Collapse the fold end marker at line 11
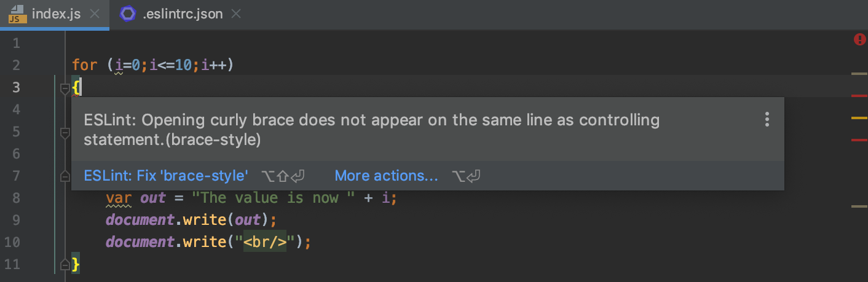 pyautogui.click(x=65, y=265)
